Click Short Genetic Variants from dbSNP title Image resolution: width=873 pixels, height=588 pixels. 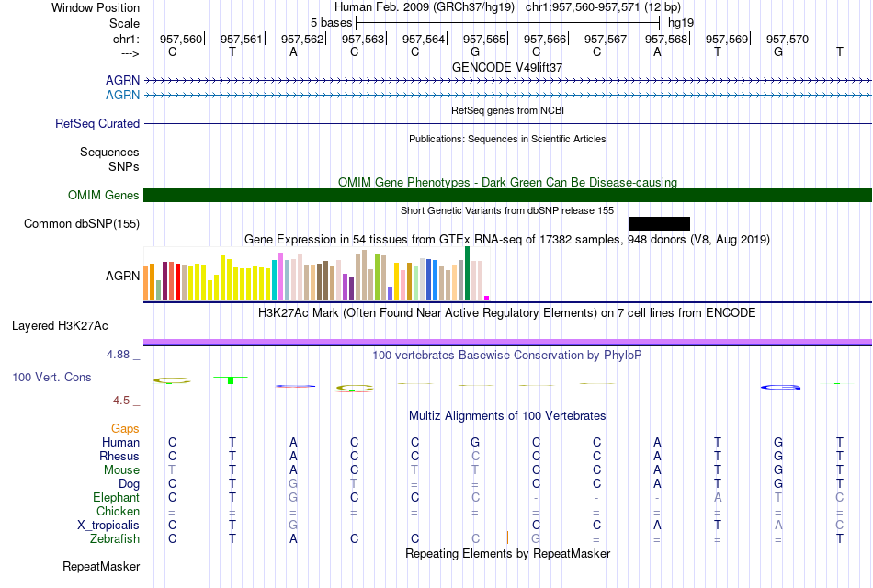pyautogui.click(x=507, y=210)
